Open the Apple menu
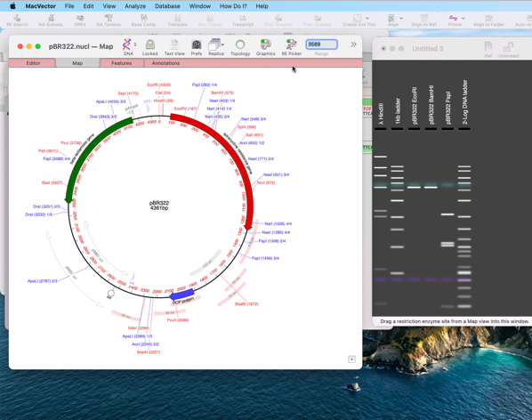This screenshot has width=532, height=420. [x=12, y=6]
